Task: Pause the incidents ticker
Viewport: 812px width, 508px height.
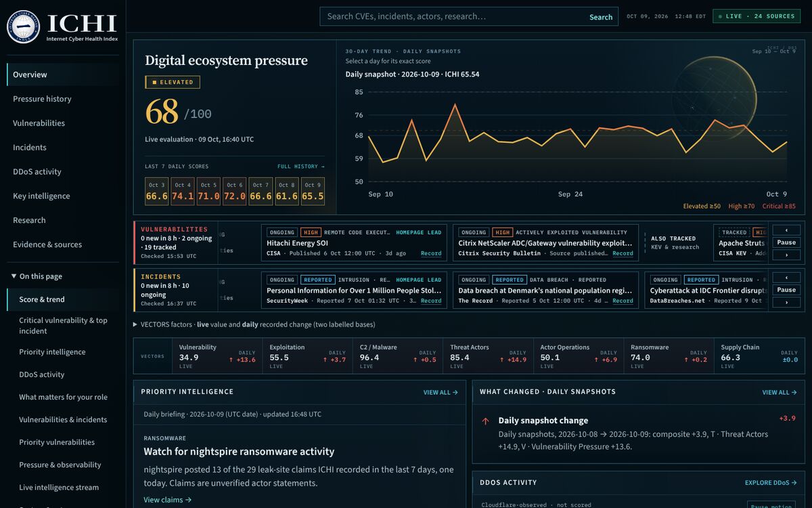Action: pyautogui.click(x=786, y=290)
